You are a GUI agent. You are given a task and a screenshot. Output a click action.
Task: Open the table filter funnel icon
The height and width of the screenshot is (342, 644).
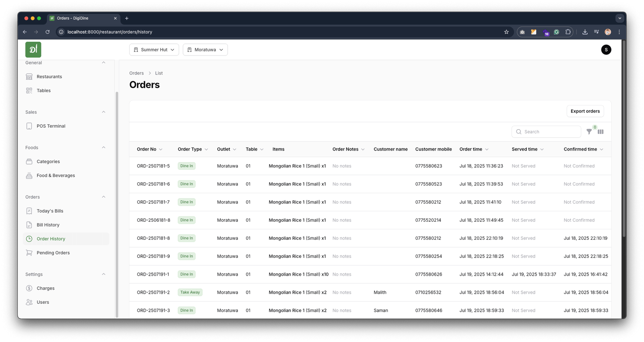tap(589, 132)
